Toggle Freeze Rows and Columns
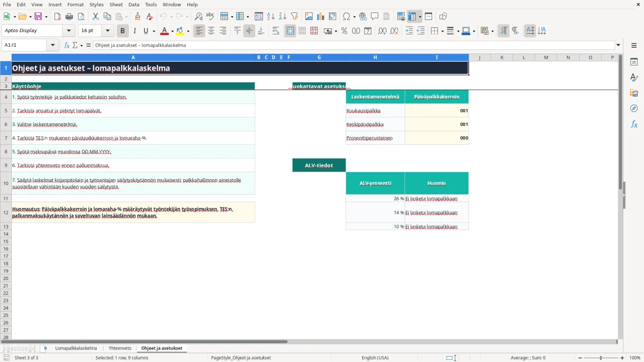644x362 pixels. (412, 17)
